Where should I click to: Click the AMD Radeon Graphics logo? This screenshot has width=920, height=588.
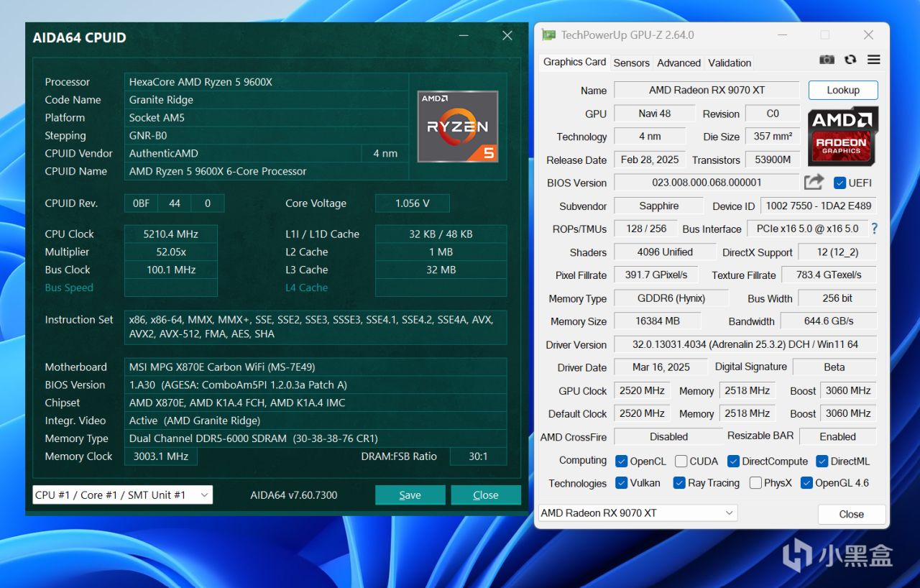pyautogui.click(x=843, y=137)
